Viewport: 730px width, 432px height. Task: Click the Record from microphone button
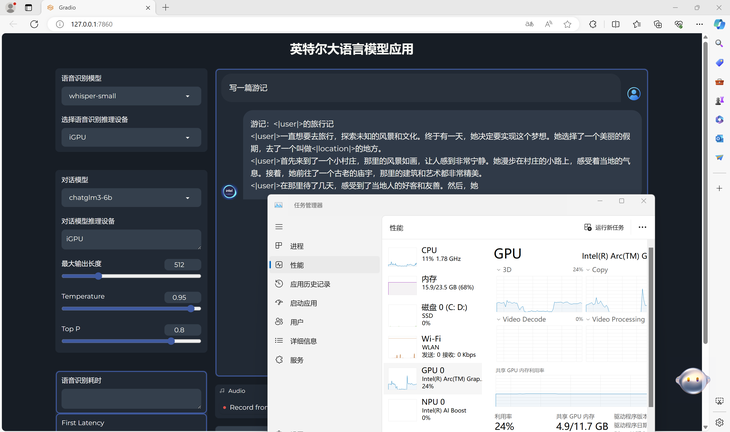click(x=245, y=407)
